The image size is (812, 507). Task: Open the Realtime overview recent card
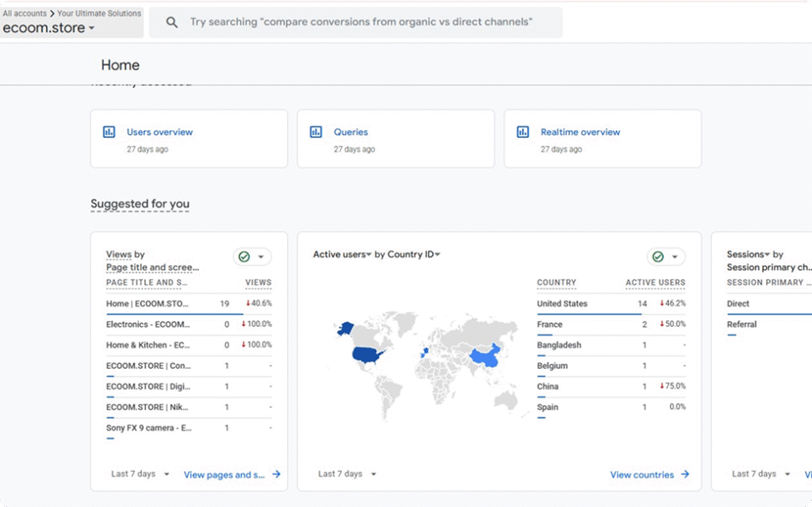(x=603, y=138)
